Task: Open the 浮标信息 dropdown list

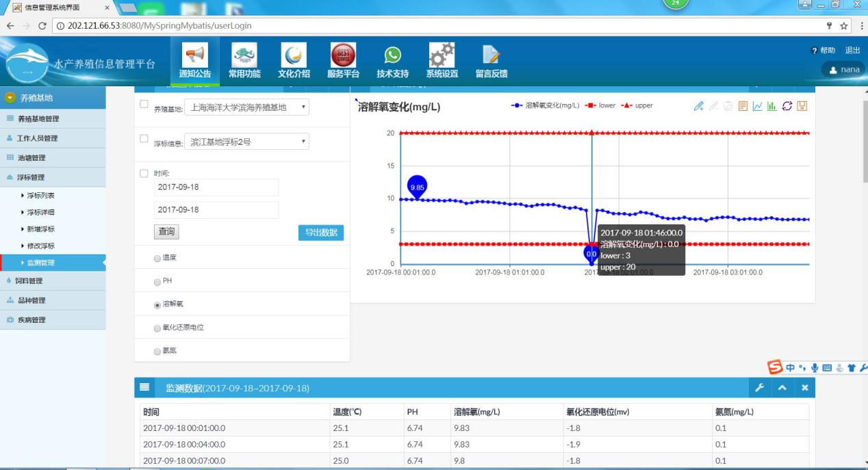Action: click(x=246, y=142)
